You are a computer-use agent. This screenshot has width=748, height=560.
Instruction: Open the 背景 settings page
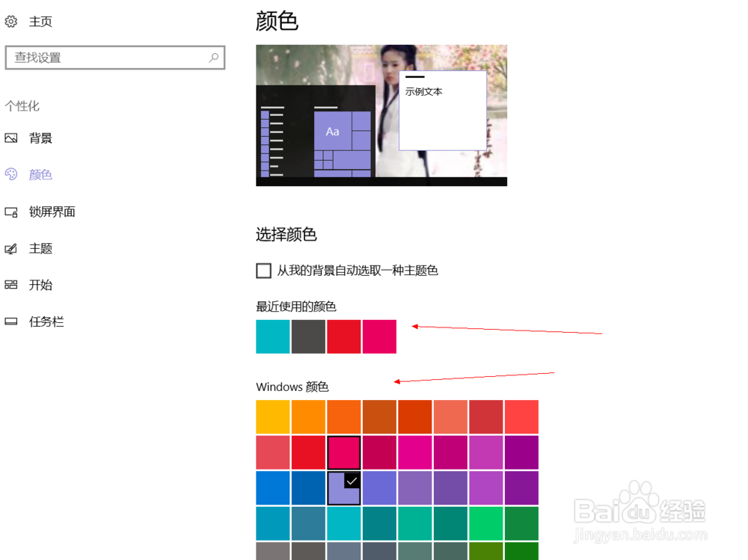[40, 138]
